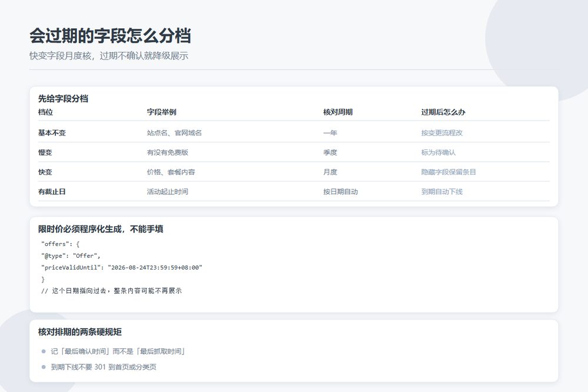Click the cell 有没有免费版
588x392 pixels.
(x=168, y=152)
